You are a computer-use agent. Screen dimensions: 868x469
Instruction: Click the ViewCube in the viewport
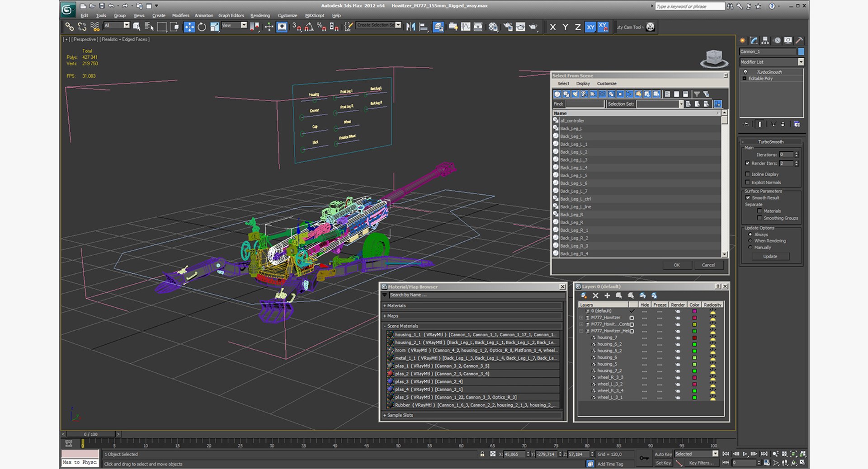(714, 58)
